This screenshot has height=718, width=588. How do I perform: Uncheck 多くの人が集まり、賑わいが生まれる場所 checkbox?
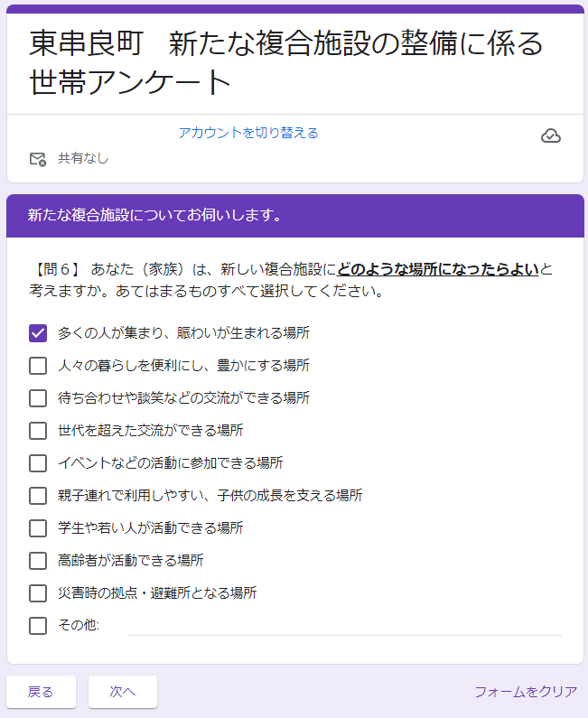pyautogui.click(x=38, y=333)
